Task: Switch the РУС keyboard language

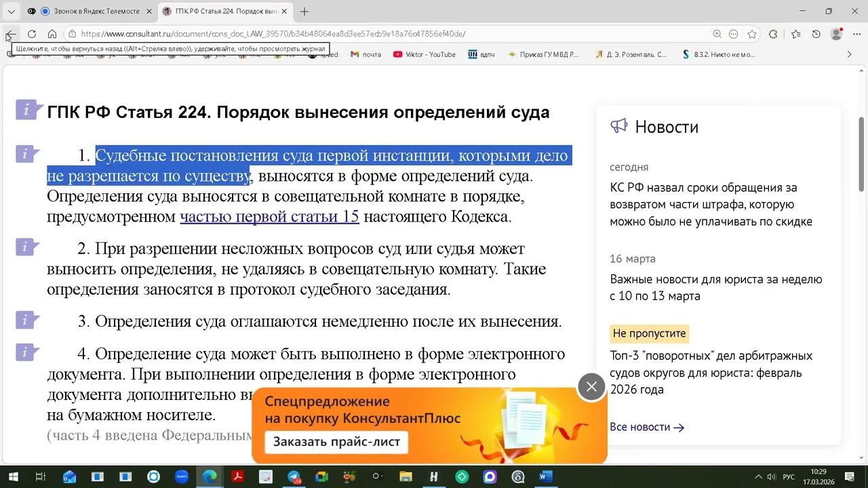Action: coord(789,476)
